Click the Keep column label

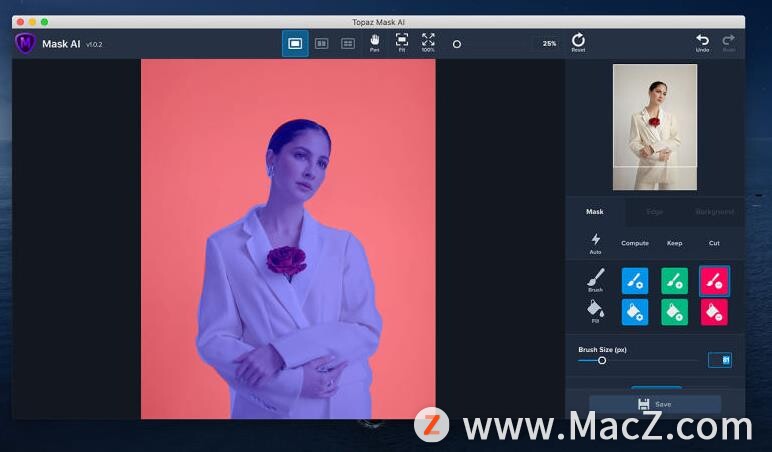[675, 243]
